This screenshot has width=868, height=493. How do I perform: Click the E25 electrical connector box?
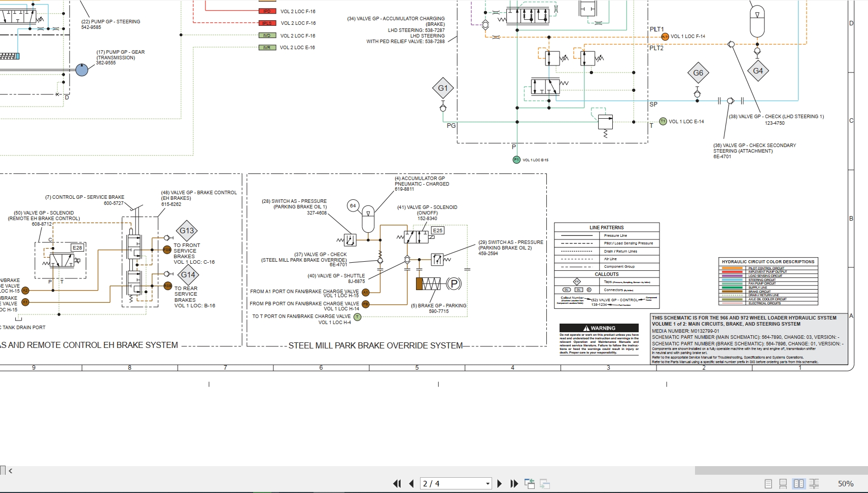pos(438,230)
